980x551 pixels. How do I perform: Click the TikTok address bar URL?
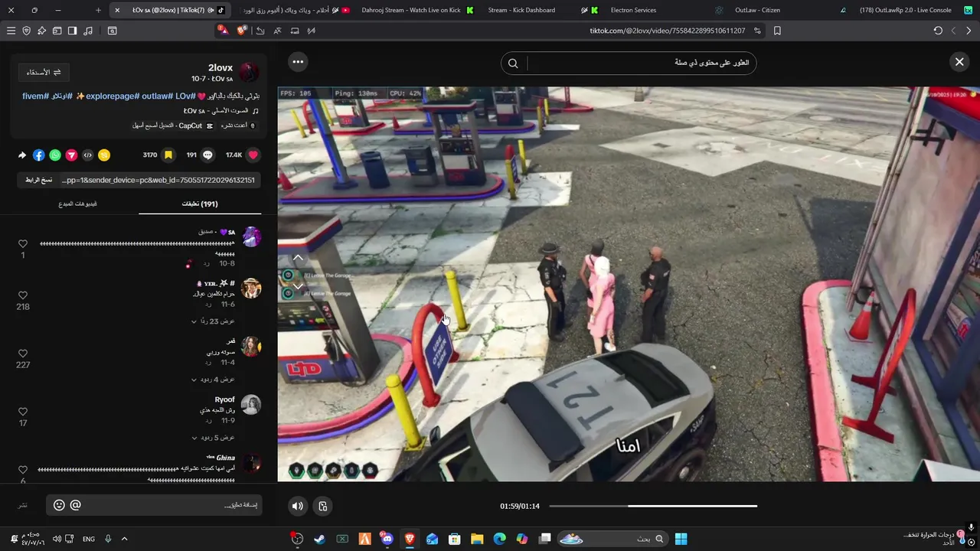click(x=667, y=31)
